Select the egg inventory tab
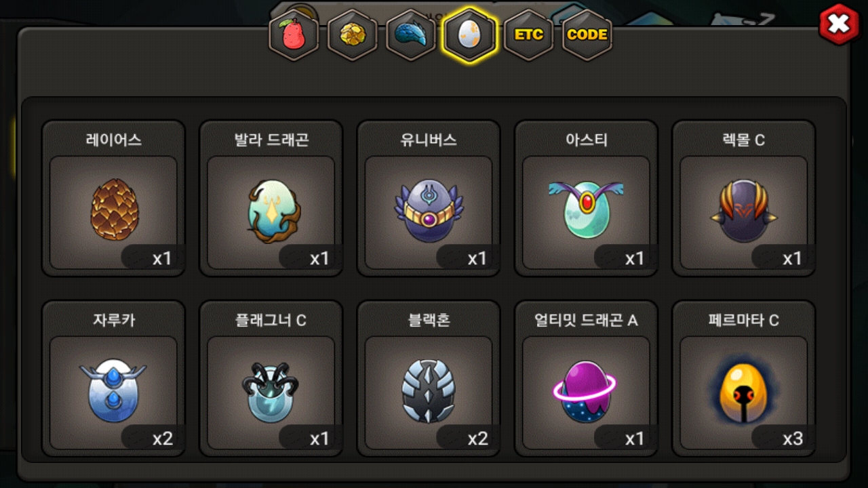This screenshot has height=488, width=868. 469,35
